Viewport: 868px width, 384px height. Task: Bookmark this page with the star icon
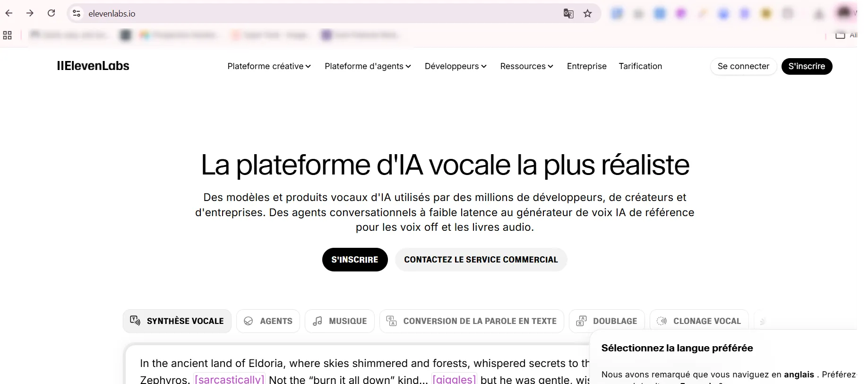[587, 13]
